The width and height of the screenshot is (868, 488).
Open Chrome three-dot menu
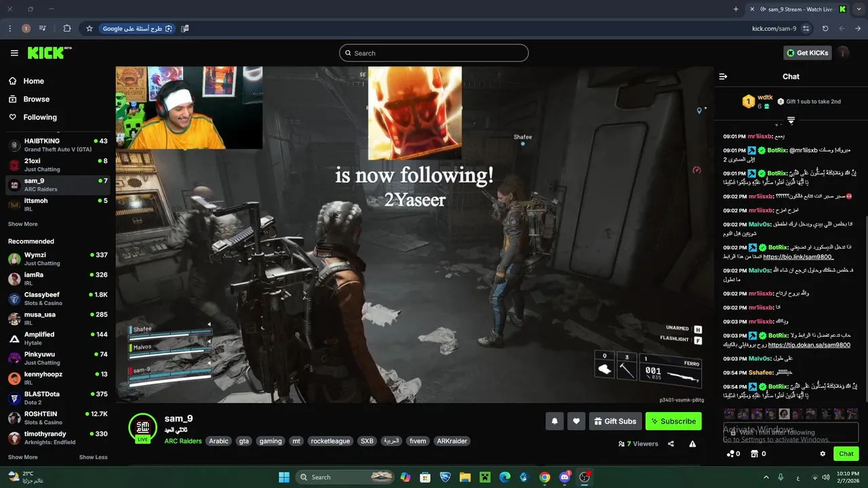coord(9,28)
